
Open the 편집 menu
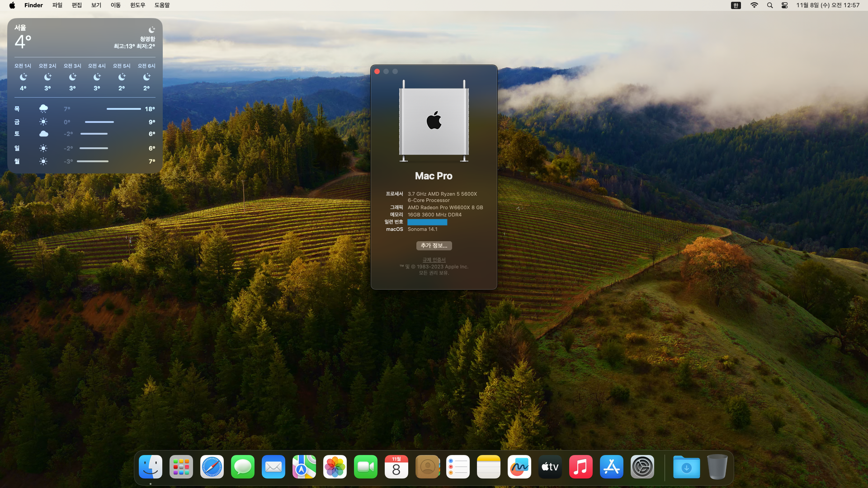click(77, 5)
